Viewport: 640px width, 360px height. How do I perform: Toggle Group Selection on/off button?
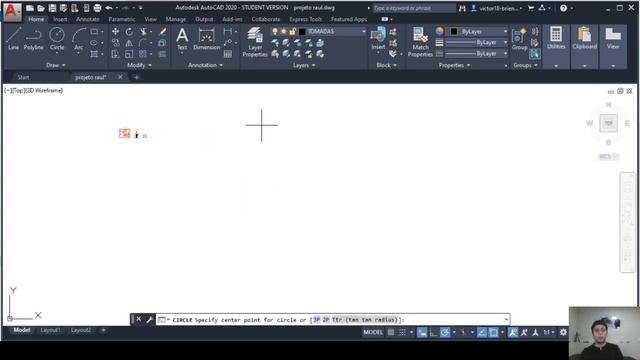tap(534, 53)
